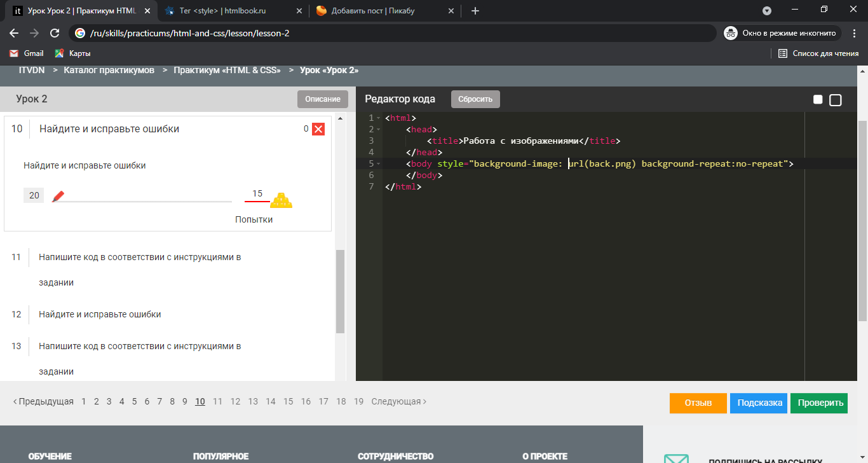Click the Google site info icon in address bar

click(79, 33)
